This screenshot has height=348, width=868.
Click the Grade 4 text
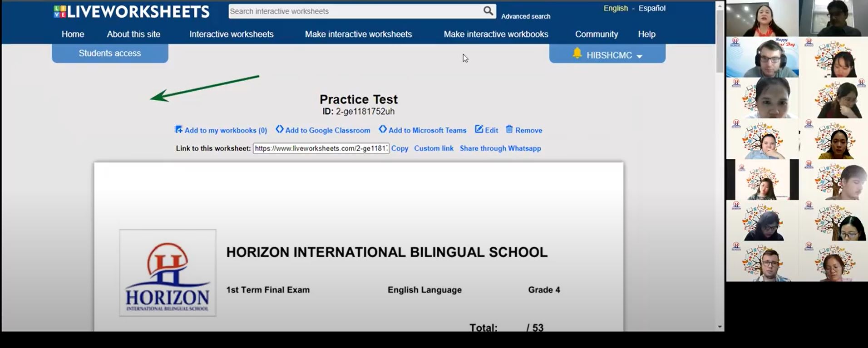544,290
